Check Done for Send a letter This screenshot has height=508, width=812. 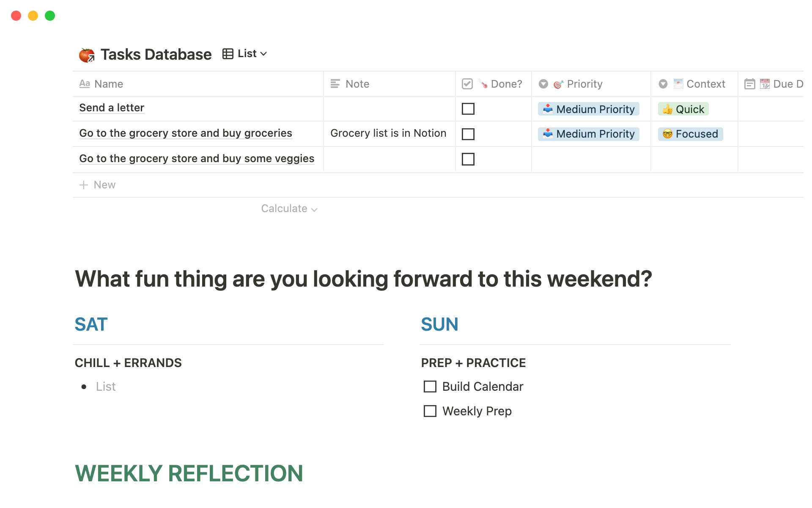click(x=468, y=109)
